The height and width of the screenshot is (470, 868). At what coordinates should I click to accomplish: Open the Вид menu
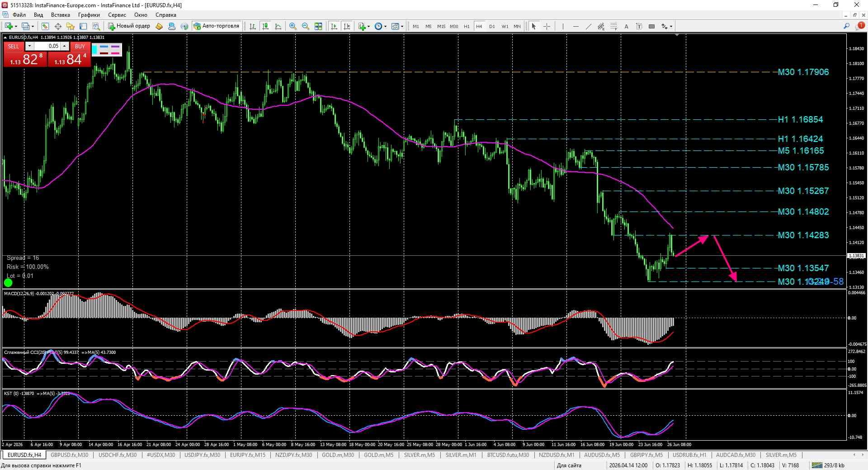[38, 15]
